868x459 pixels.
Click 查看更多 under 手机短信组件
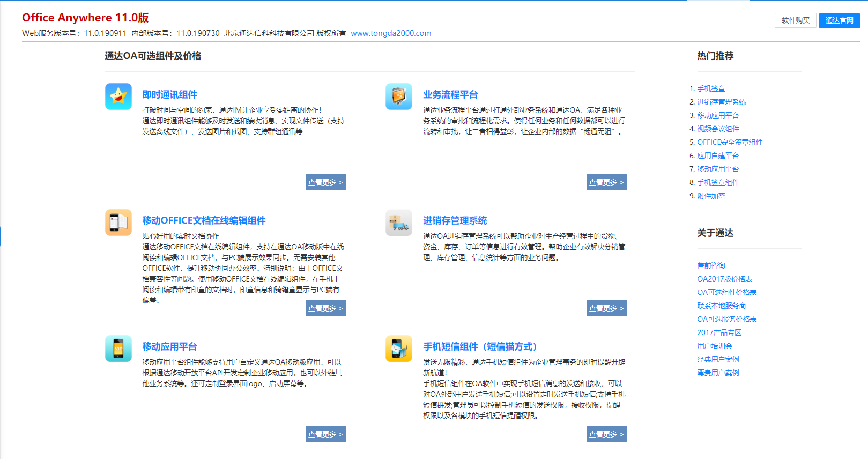606,434
